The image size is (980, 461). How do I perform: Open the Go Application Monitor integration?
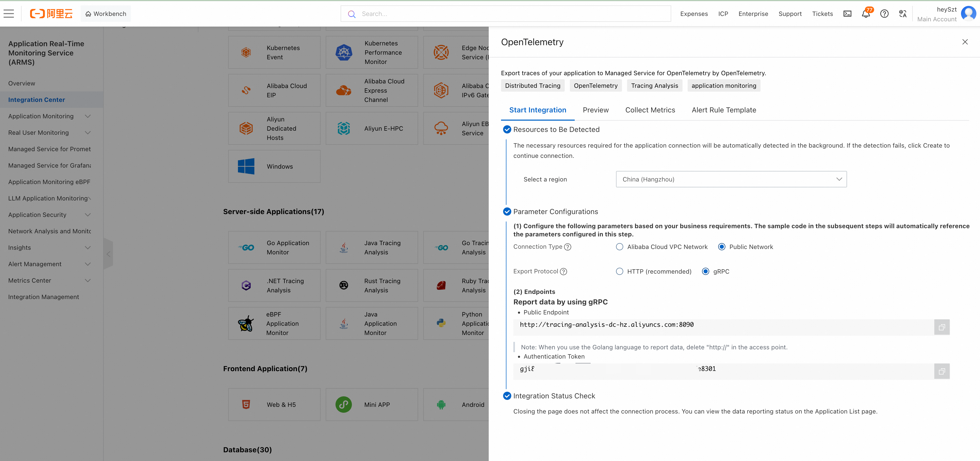[x=274, y=247]
